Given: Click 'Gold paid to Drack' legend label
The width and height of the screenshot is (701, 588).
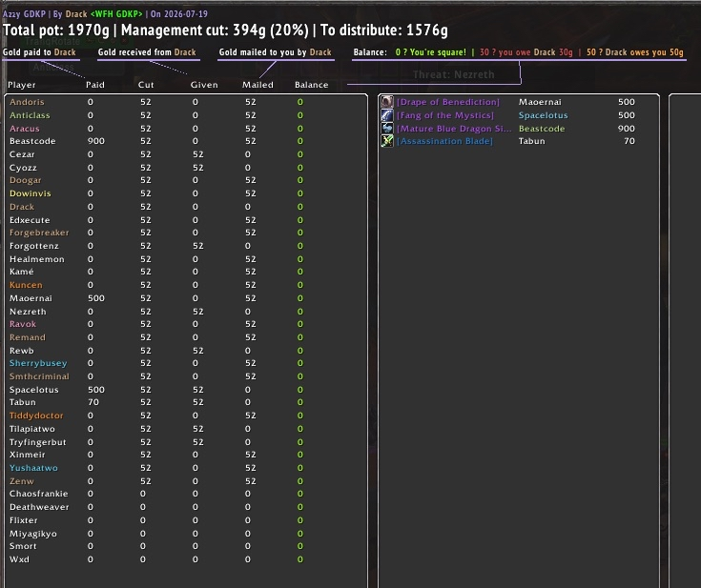Looking at the screenshot, I should [x=39, y=52].
